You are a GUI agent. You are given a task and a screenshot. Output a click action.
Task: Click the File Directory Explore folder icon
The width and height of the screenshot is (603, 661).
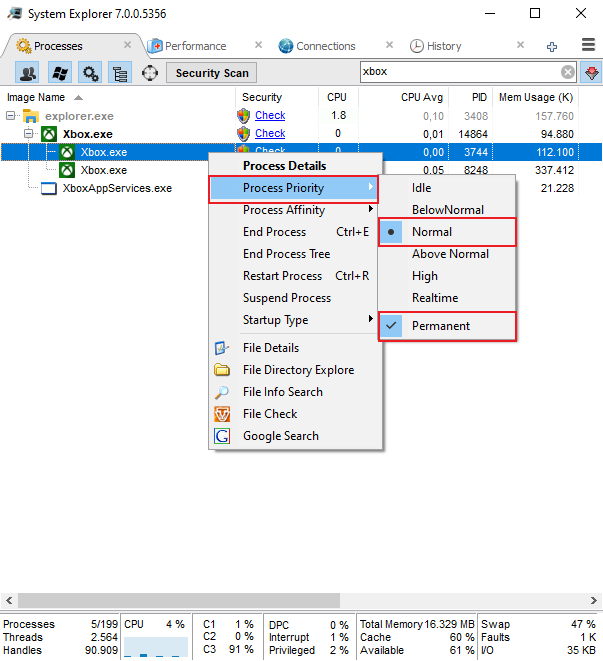pyautogui.click(x=222, y=370)
